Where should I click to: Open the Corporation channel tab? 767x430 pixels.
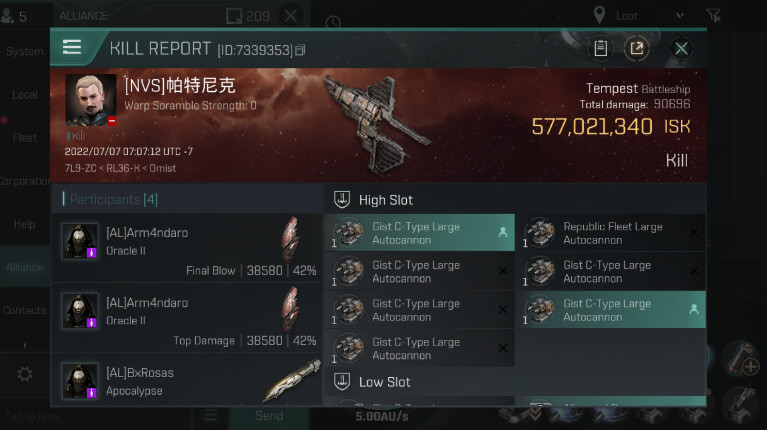(x=24, y=181)
